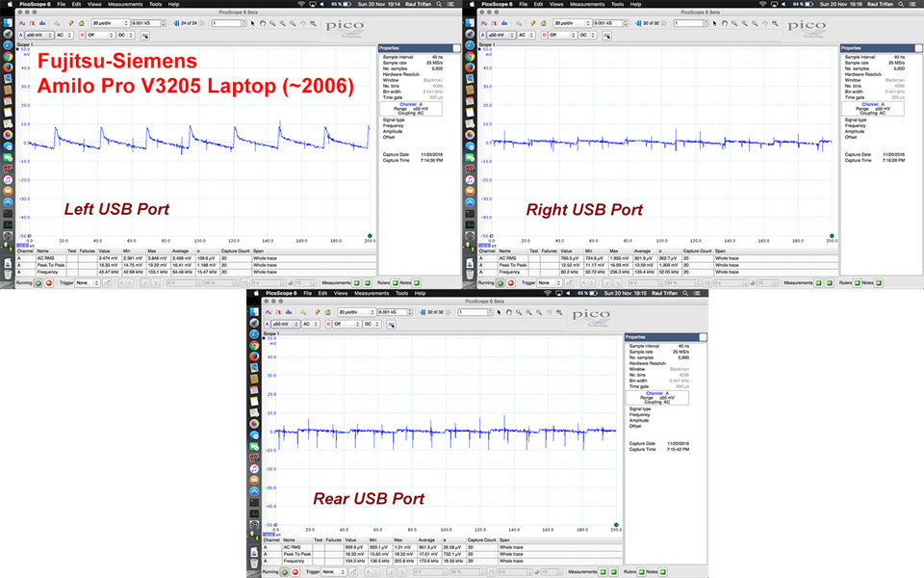Screen dimensions: 924x578
Task: Open Channel A AC coupling dropdown, Left USB window
Action: (64, 36)
